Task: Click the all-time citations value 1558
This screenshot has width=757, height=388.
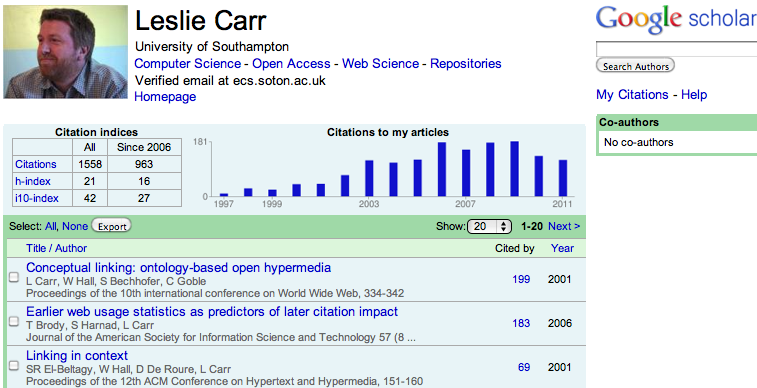Action: (x=90, y=164)
